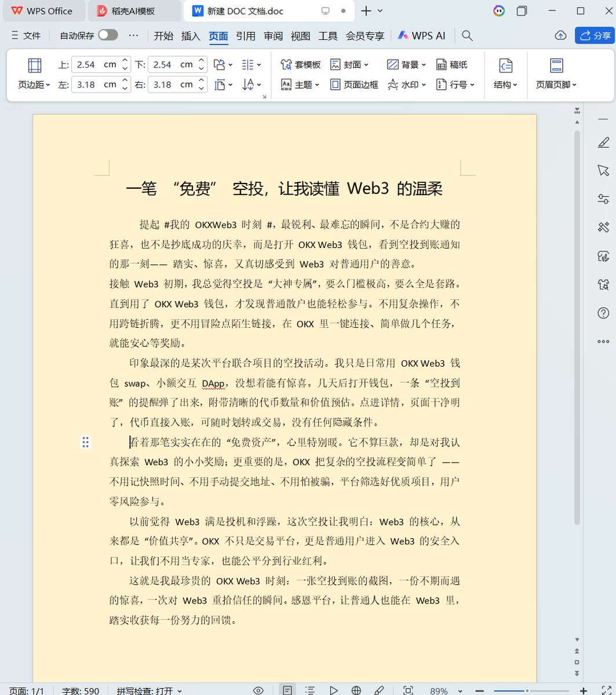Image resolution: width=616 pixels, height=695 pixels.
Task: Click the 页面边框 page border button
Action: (x=354, y=85)
